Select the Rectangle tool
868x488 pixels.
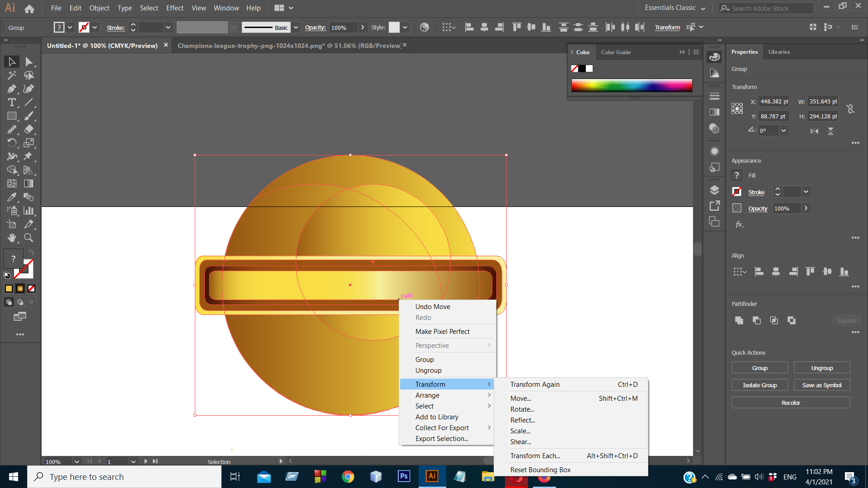pos(12,116)
